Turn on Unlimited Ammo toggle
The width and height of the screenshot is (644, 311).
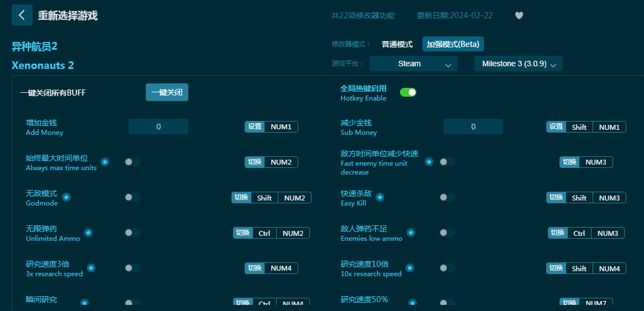point(133,233)
